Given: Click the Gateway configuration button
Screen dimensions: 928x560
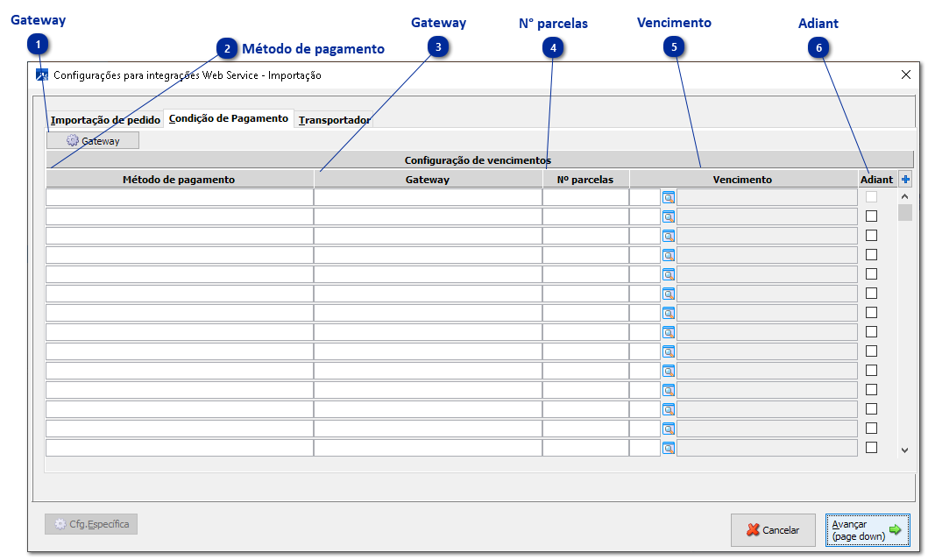Looking at the screenshot, I should click(x=93, y=140).
